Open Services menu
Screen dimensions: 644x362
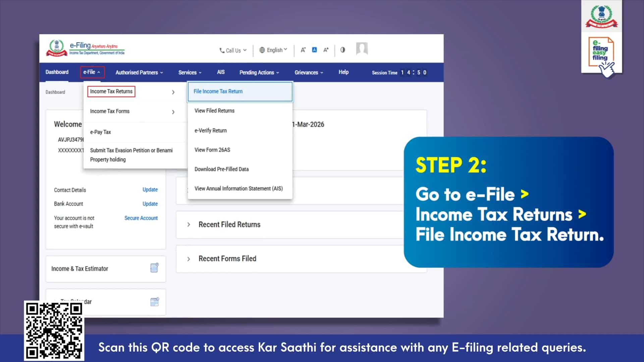pyautogui.click(x=190, y=72)
